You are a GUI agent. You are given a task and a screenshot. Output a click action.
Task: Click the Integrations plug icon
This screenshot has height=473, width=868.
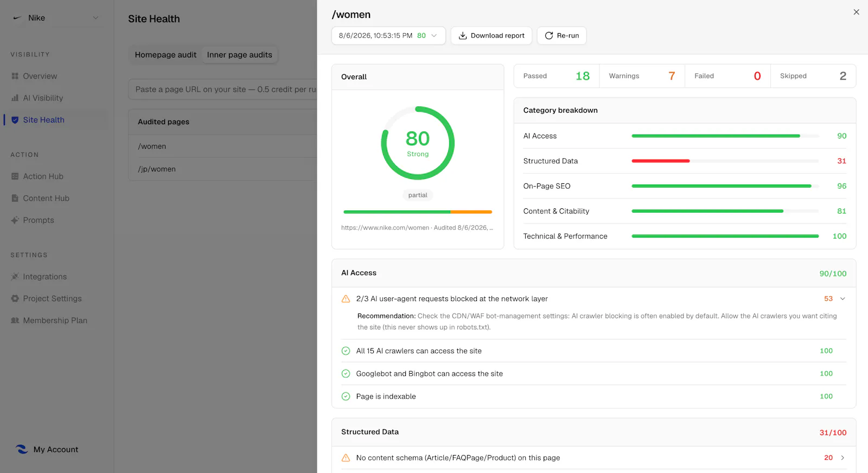click(15, 277)
